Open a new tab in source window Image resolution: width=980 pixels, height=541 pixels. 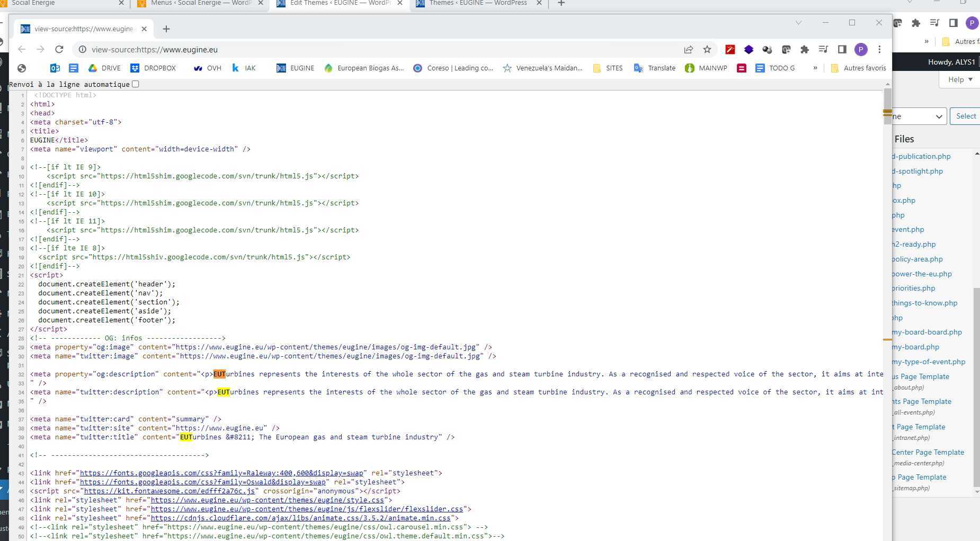166,29
